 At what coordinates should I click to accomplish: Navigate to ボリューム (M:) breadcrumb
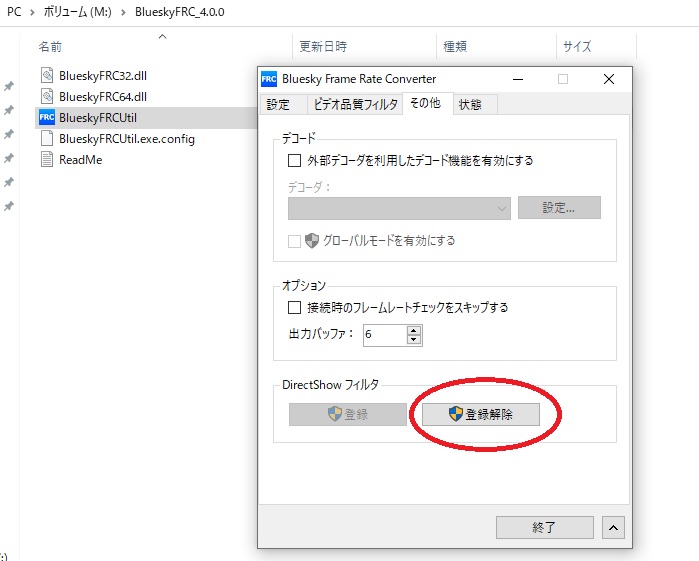pyautogui.click(x=77, y=12)
